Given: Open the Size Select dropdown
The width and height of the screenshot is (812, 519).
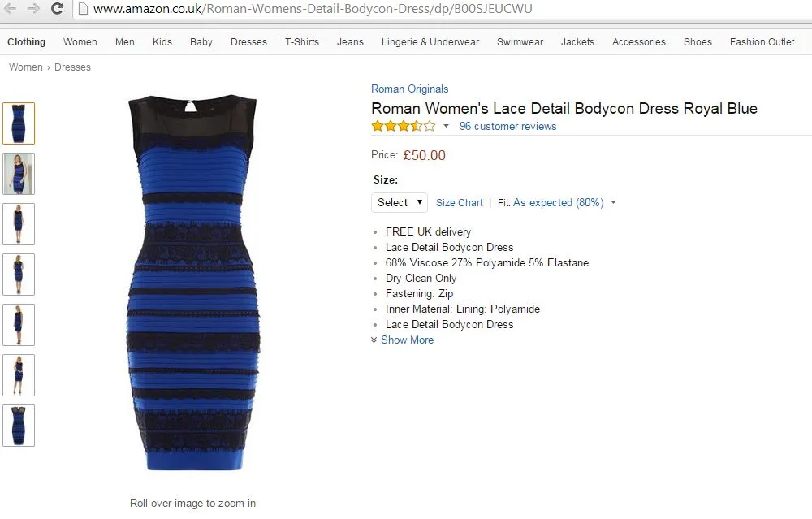Looking at the screenshot, I should (x=400, y=202).
